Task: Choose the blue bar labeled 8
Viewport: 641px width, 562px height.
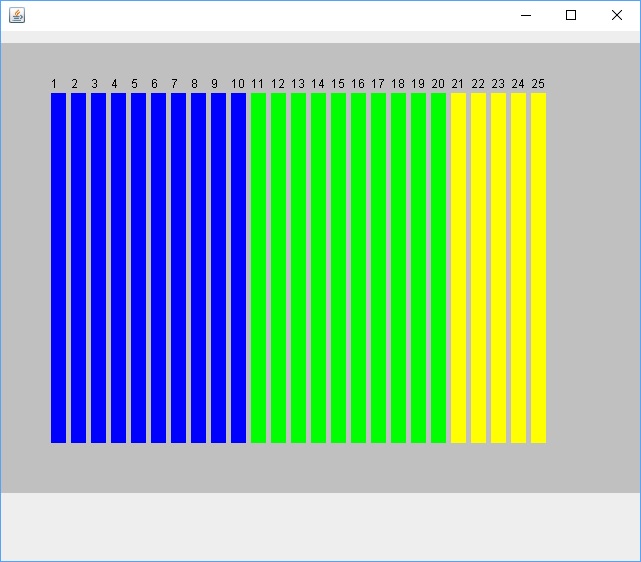Action: pyautogui.click(x=198, y=267)
